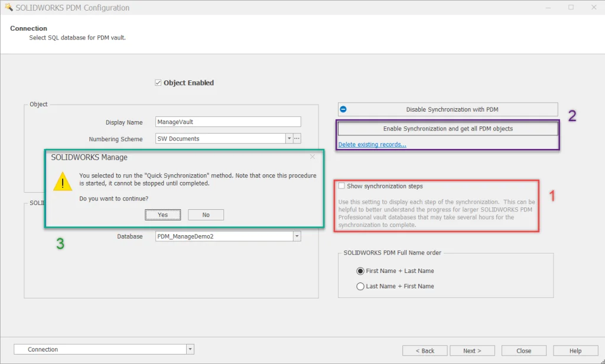Decline synchronization by pressing No

(x=206, y=214)
